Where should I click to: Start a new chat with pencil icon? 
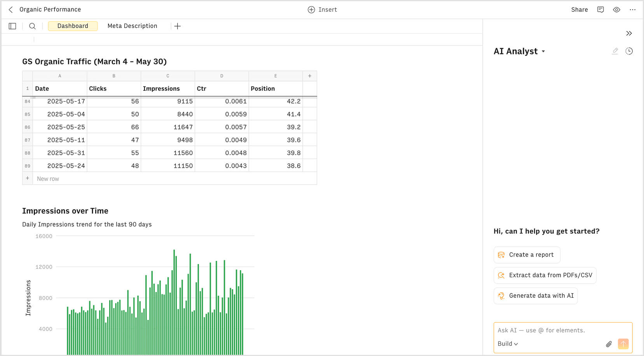pyautogui.click(x=615, y=51)
